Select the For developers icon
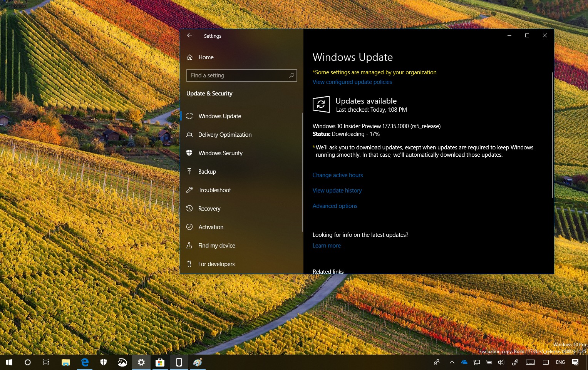 click(x=189, y=264)
